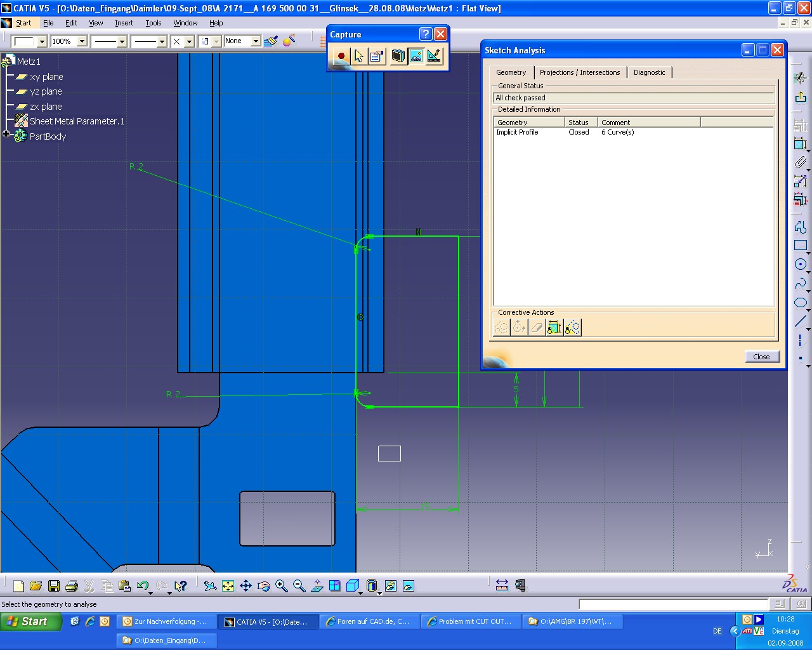Select the Point sketch tool

(801, 359)
